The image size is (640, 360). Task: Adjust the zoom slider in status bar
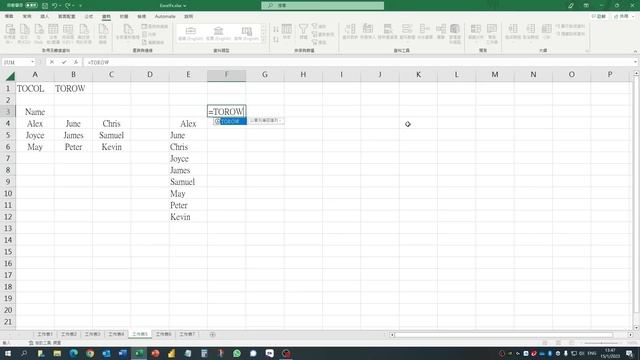click(601, 343)
